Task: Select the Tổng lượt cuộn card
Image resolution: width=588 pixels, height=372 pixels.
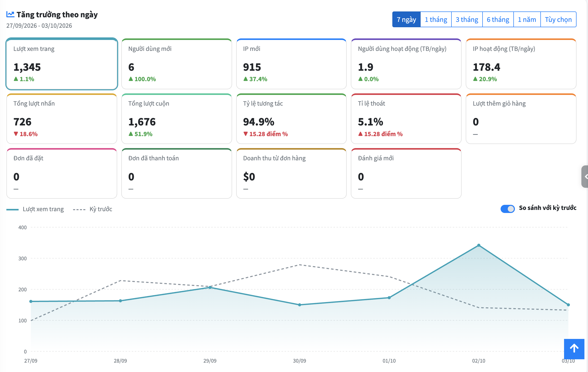Action: (177, 119)
